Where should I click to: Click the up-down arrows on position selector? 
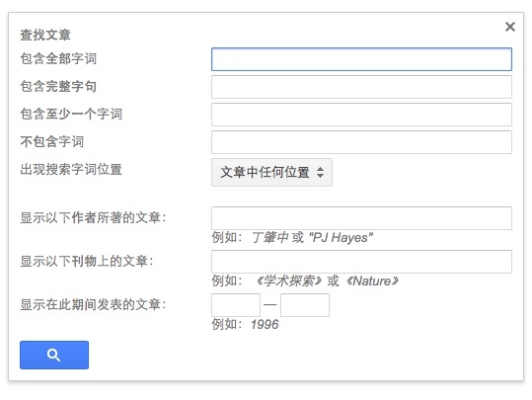pos(320,172)
